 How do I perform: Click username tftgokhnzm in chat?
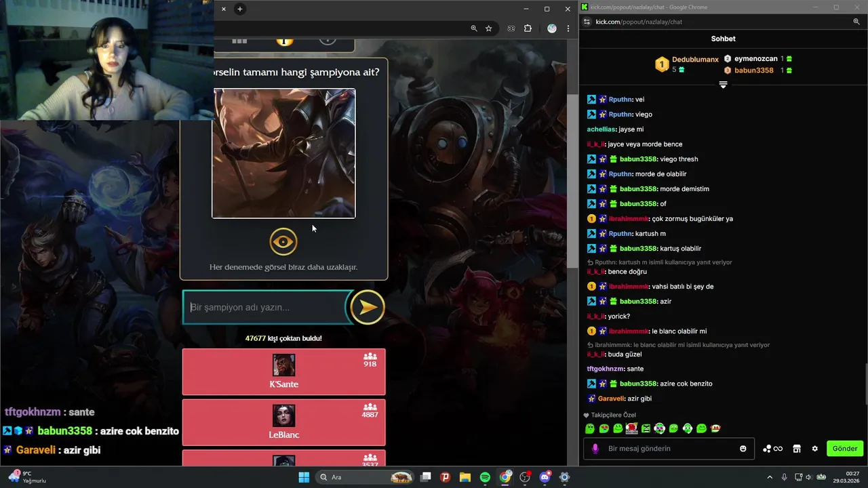(x=605, y=369)
